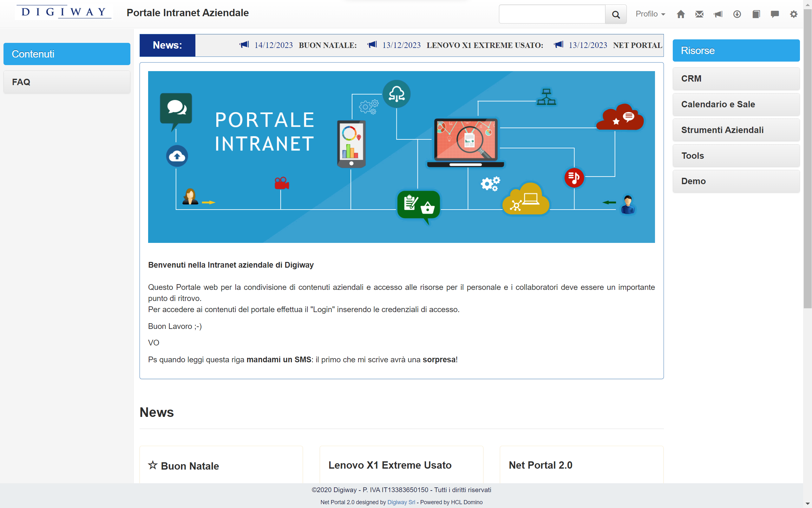Open Calendario e Sale
The height and width of the screenshot is (508, 812).
[x=736, y=104]
